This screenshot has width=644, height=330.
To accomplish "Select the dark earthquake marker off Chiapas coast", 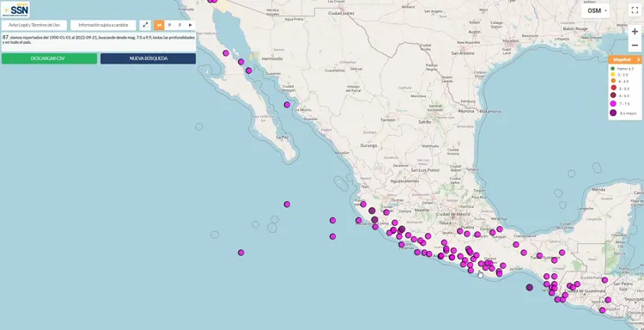I will 530,288.
